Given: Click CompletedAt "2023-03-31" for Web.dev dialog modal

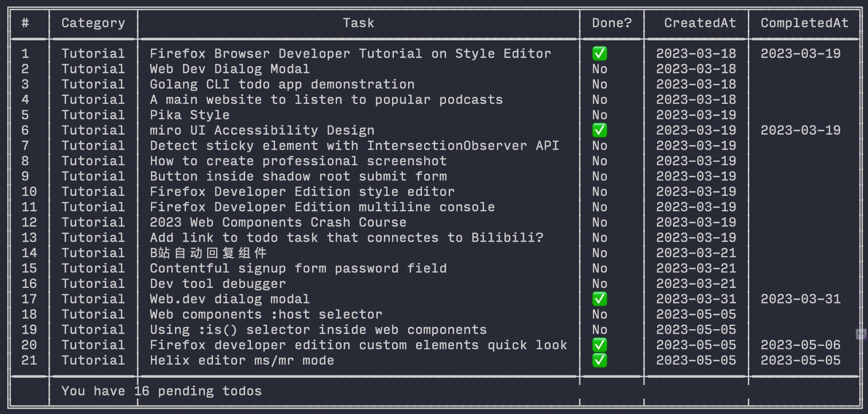Looking at the screenshot, I should 800,299.
